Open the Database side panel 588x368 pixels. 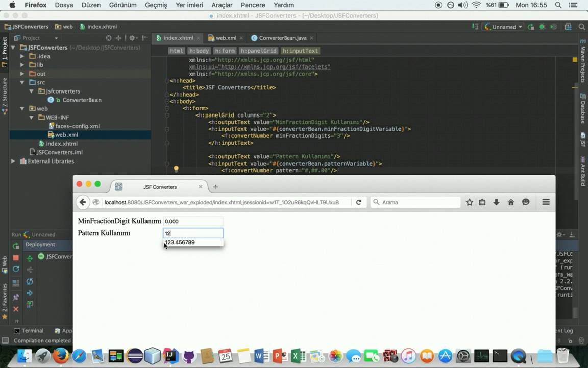583,108
